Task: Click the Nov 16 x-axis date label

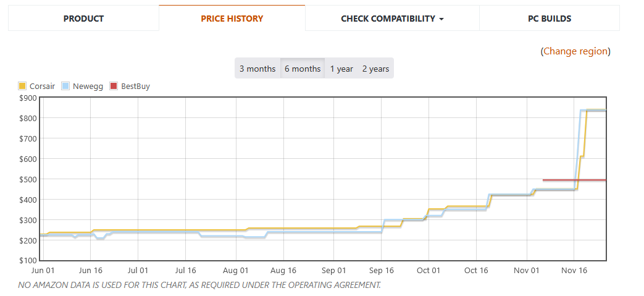Action: click(x=574, y=270)
